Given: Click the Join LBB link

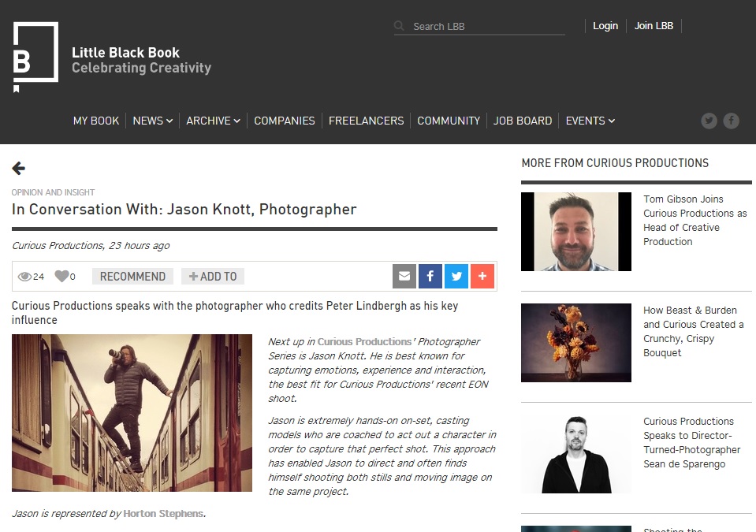Looking at the screenshot, I should [654, 25].
